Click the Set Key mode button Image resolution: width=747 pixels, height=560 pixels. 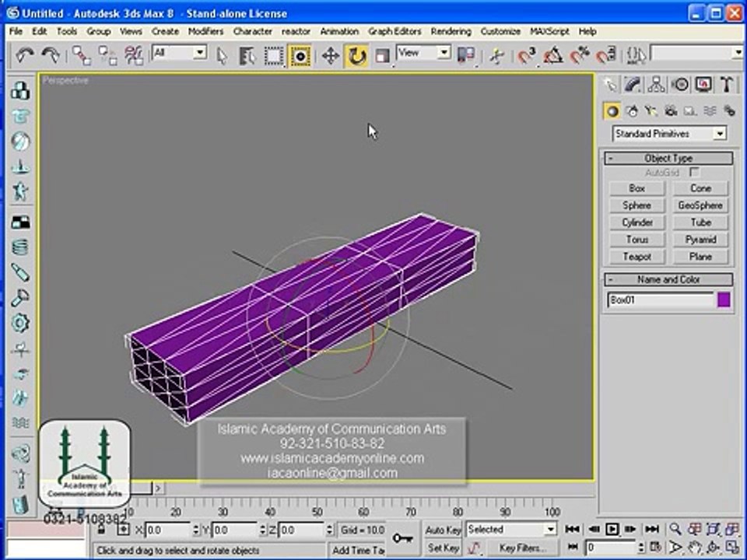point(443,548)
